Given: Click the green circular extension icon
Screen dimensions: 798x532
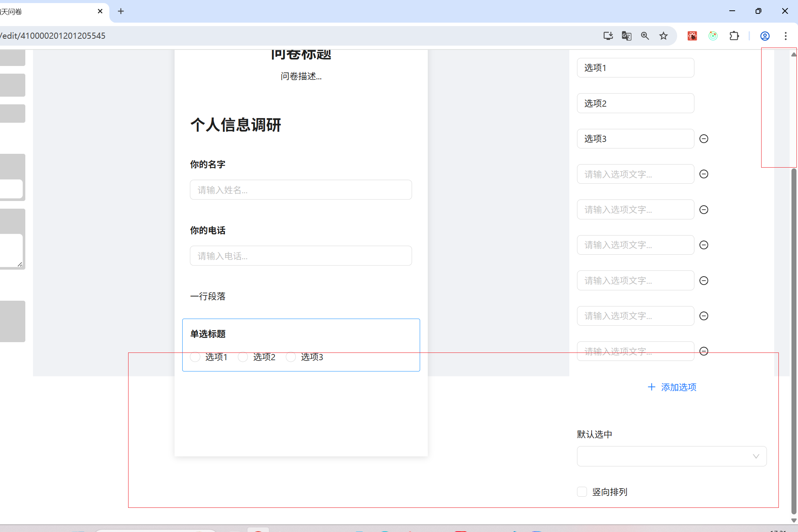Looking at the screenshot, I should (713, 36).
